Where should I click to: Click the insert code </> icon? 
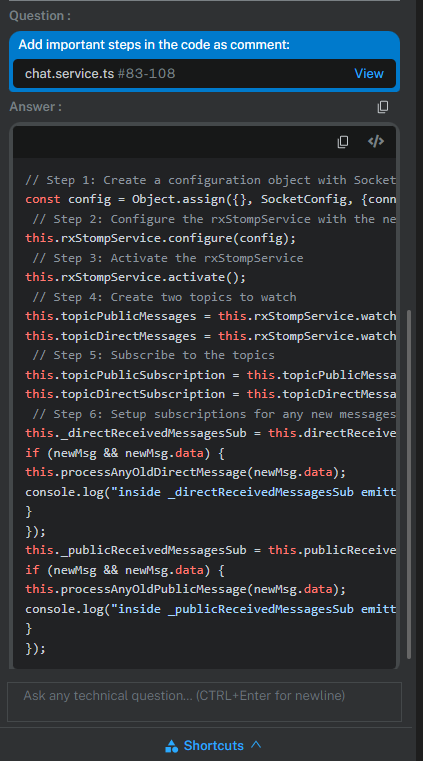(x=376, y=141)
